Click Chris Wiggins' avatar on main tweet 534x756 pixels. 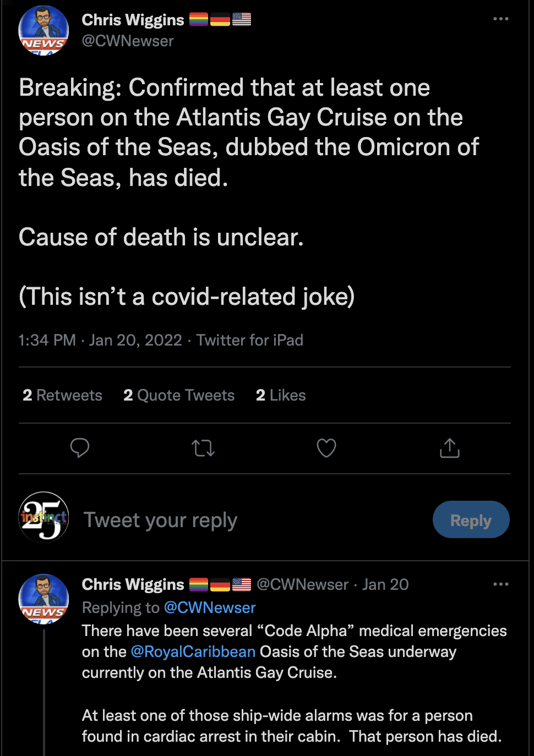[x=43, y=30]
